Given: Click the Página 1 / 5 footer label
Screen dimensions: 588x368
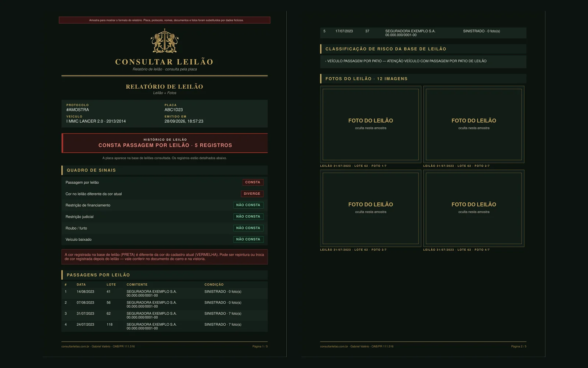Looking at the screenshot, I should point(260,346).
